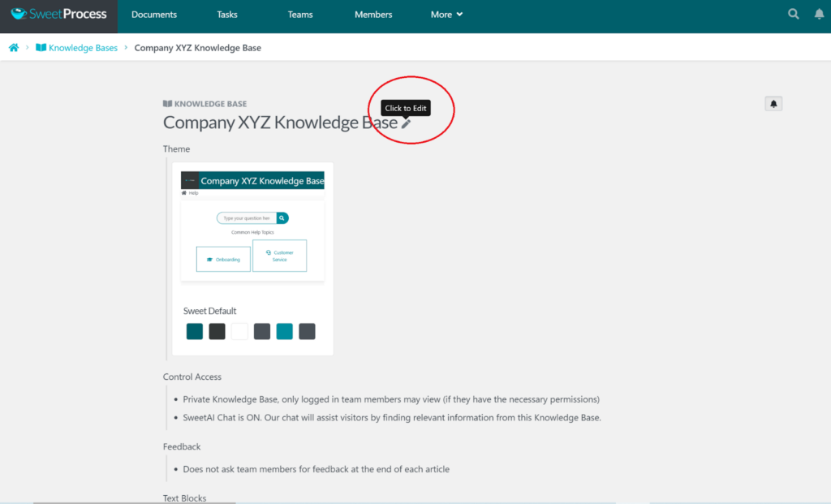The height and width of the screenshot is (504, 831).
Task: Select the white color swatch
Action: [239, 331]
